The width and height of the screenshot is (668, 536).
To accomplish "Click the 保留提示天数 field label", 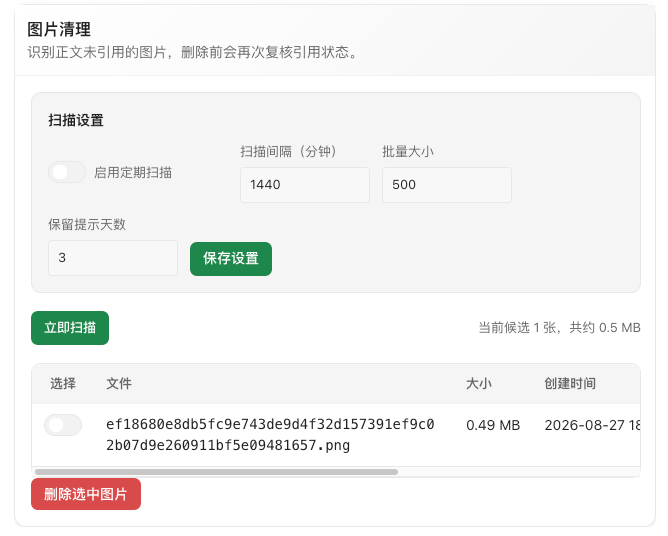I will tap(87, 224).
